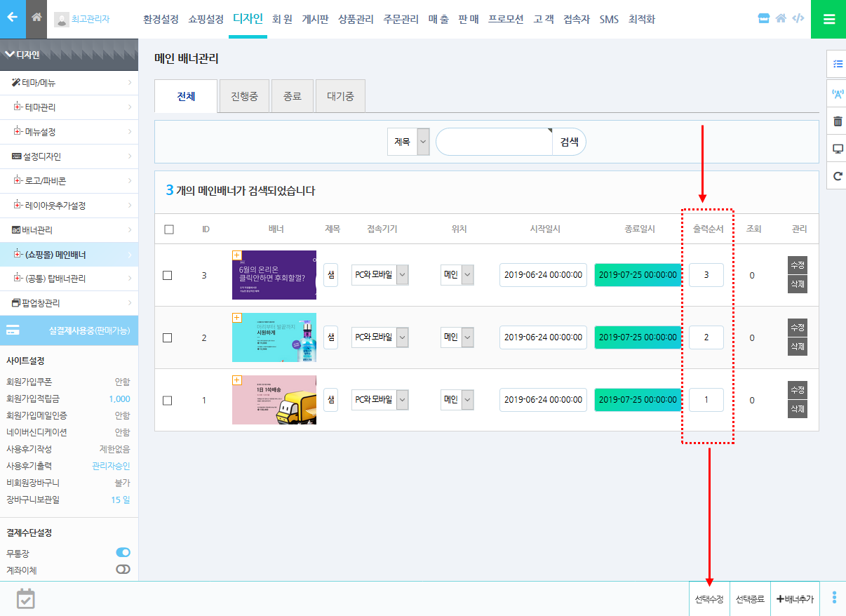Open the trash icon in the right sidebar
Screen dimensions: 846x616
click(836, 120)
